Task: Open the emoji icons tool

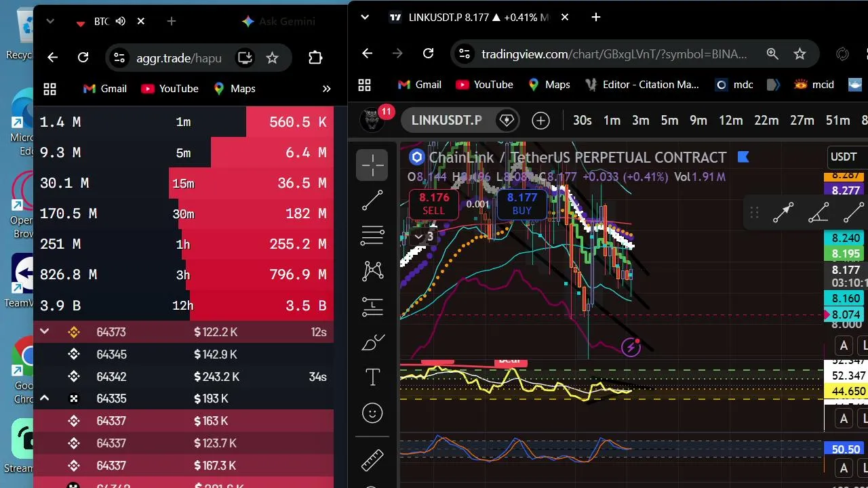Action: 372,413
